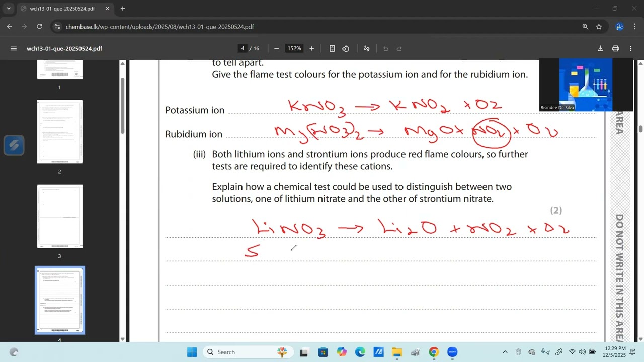Screen dimensions: 644x362
Task: Open the PDF viewer more actions menu
Action: tap(630, 49)
